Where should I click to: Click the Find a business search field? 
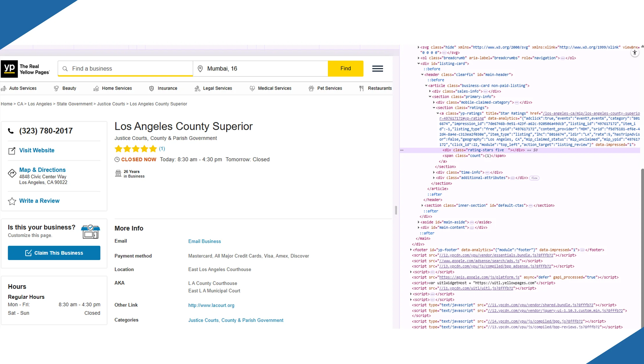[x=125, y=69]
